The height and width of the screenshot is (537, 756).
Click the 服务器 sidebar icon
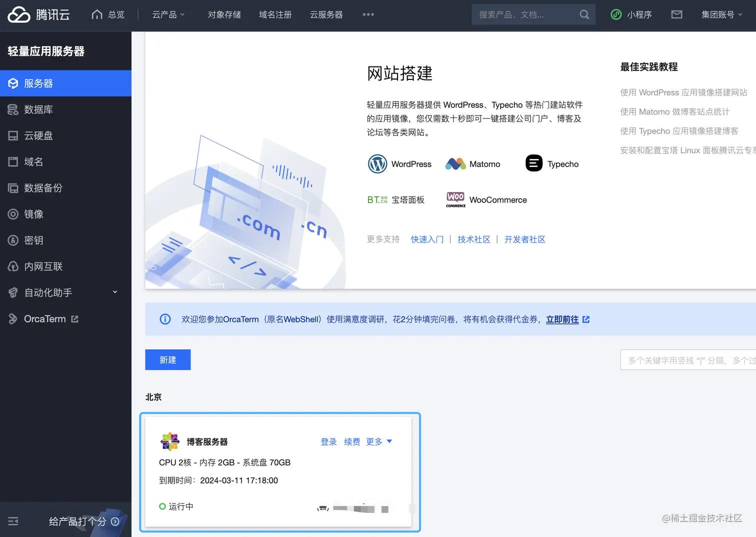click(x=13, y=83)
